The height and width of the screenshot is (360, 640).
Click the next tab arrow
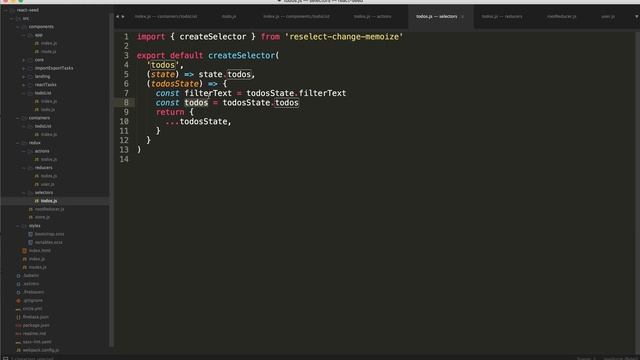(123, 17)
